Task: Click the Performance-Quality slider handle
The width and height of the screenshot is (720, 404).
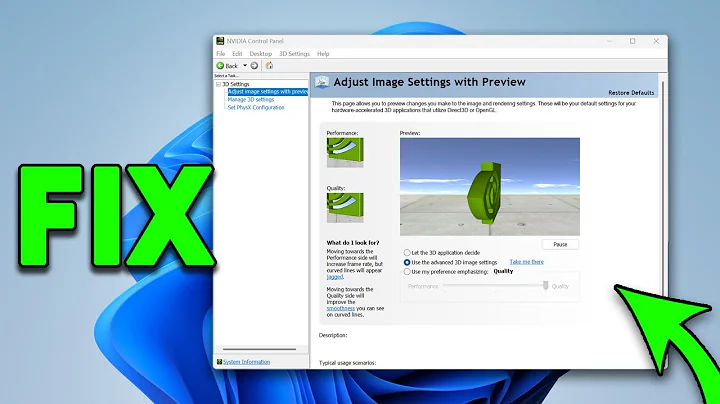Action: (x=546, y=286)
